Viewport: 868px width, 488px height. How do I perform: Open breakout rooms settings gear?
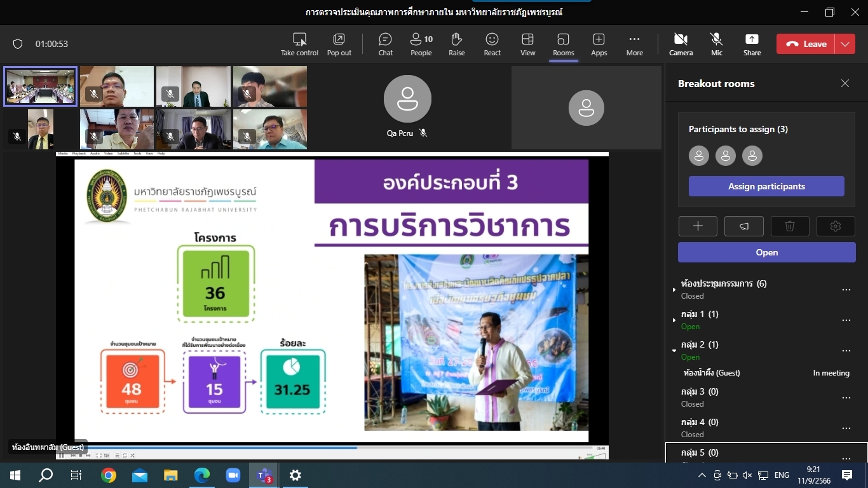pos(836,226)
